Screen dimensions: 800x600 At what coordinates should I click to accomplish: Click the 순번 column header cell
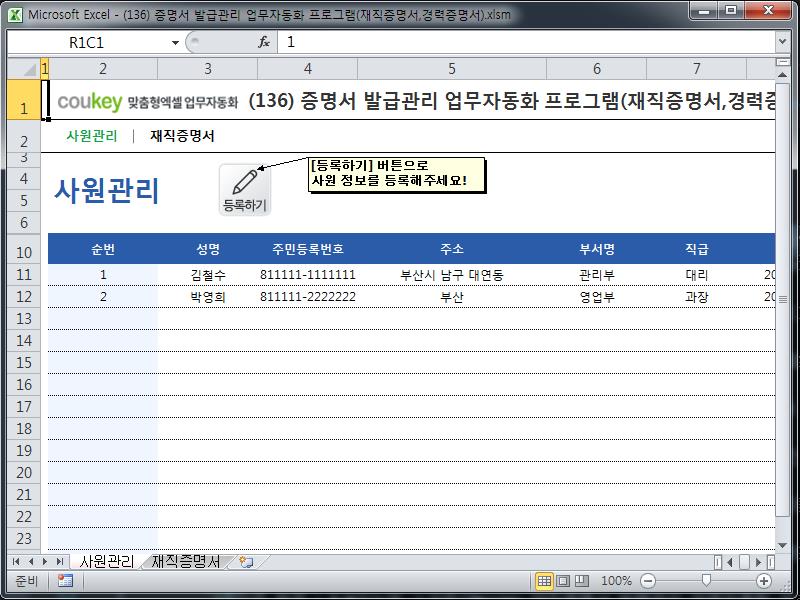pyautogui.click(x=103, y=249)
